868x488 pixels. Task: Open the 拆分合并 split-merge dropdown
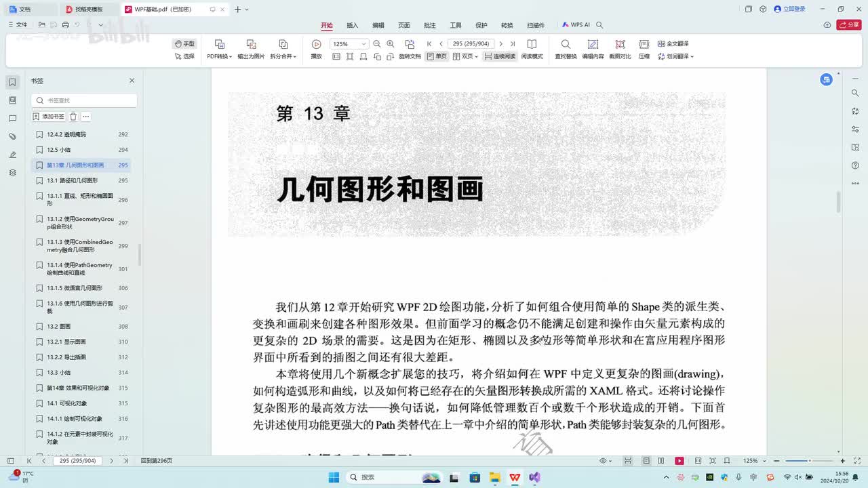pyautogui.click(x=283, y=56)
